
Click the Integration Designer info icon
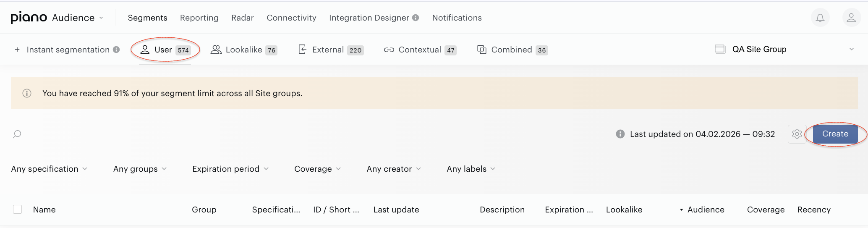[416, 18]
